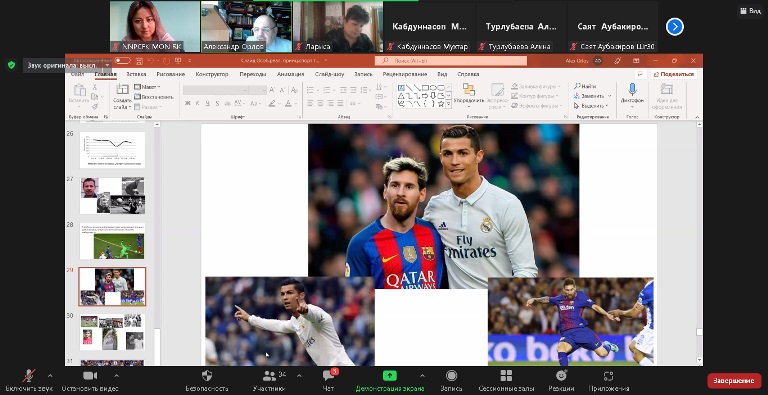768x395 pixels.
Task: Open Zoom Participants panel icon
Action: pyautogui.click(x=269, y=376)
